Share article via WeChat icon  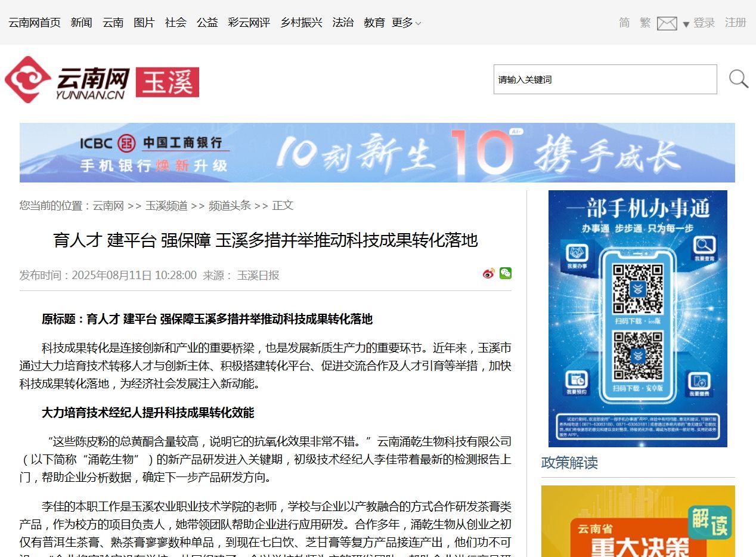506,273
